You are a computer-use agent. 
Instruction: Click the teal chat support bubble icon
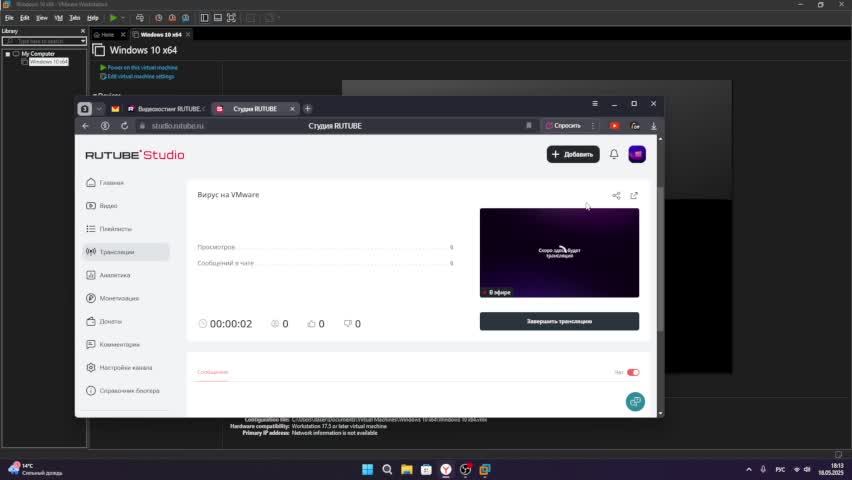635,402
